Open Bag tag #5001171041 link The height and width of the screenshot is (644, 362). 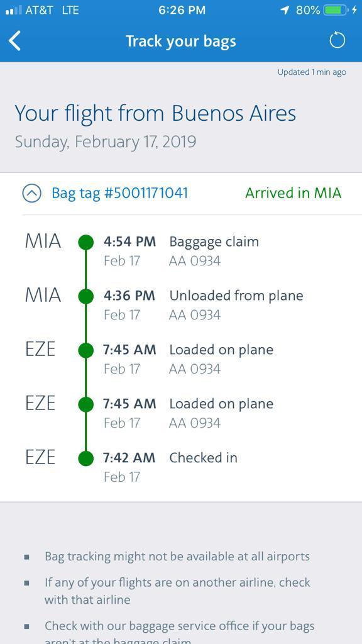click(120, 193)
